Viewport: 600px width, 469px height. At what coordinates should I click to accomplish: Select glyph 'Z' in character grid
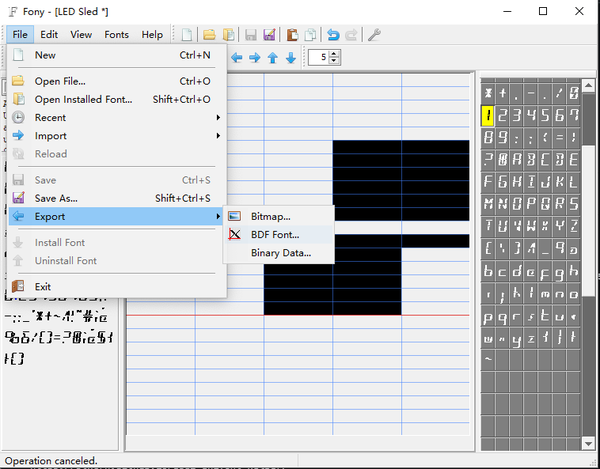pos(573,226)
